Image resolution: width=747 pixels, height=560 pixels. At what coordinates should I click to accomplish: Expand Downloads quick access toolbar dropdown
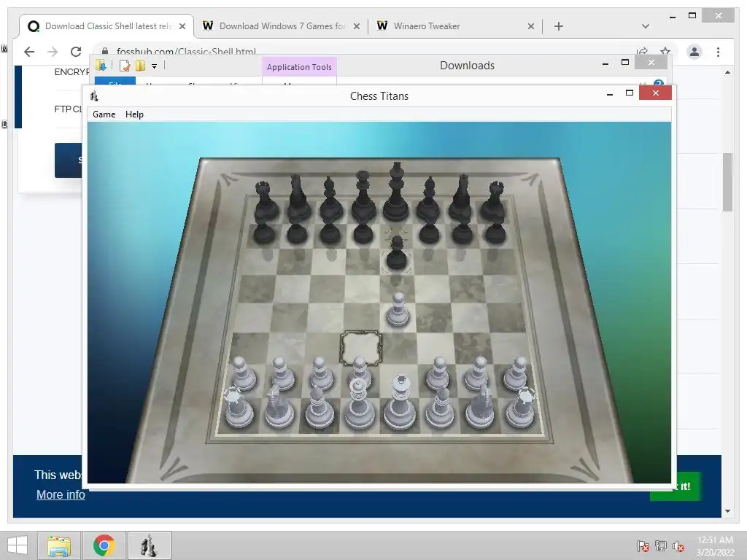point(155,66)
